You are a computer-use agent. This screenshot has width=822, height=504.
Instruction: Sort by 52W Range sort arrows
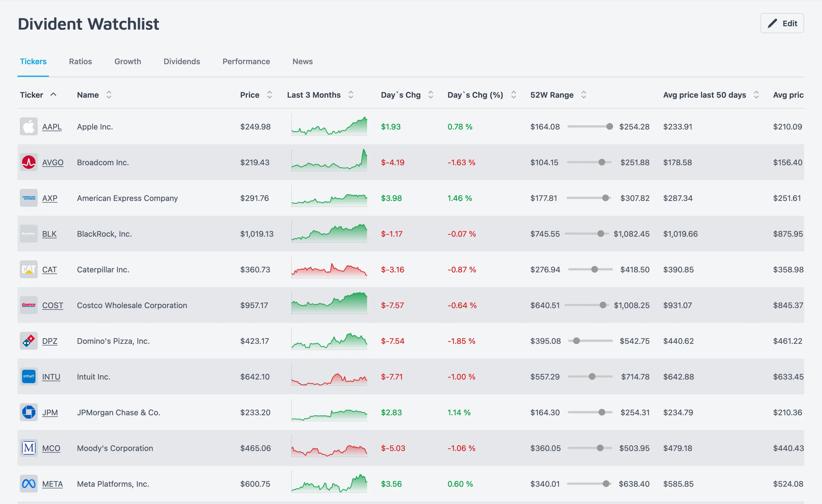tap(583, 95)
